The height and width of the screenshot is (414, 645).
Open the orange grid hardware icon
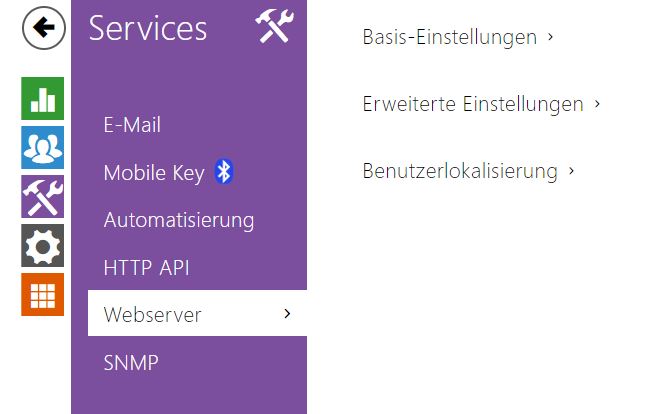(x=43, y=295)
